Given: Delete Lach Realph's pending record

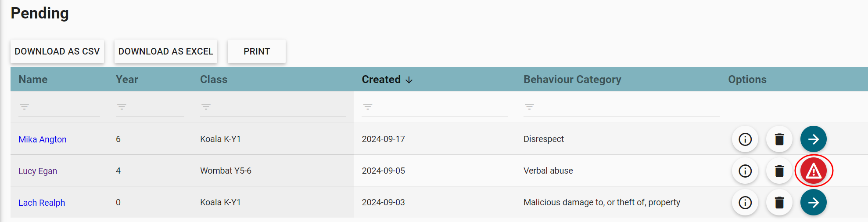Looking at the screenshot, I should (x=779, y=203).
